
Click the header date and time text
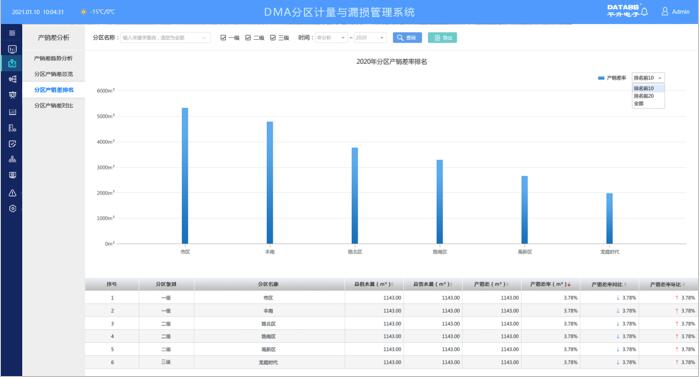38,12
